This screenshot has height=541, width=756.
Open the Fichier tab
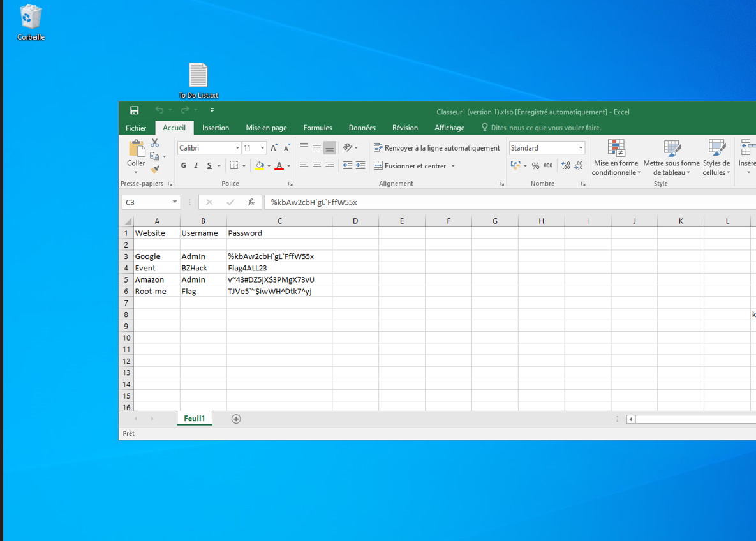click(x=136, y=128)
